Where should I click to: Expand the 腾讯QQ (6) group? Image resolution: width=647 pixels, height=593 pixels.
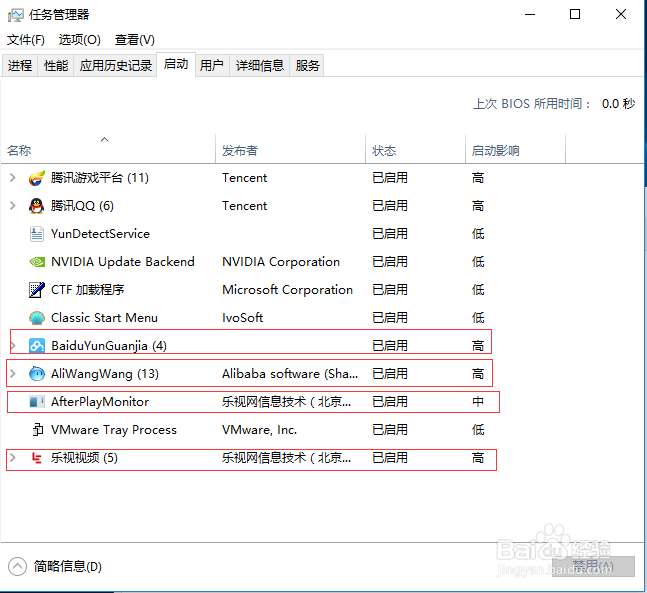pyautogui.click(x=13, y=206)
